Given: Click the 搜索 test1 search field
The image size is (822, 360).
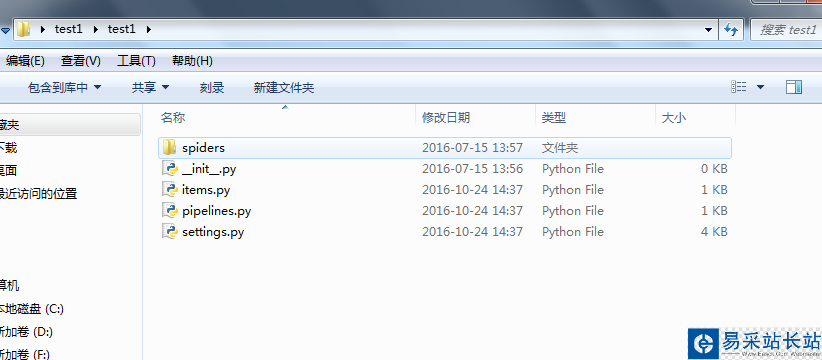Looking at the screenshot, I should 786,30.
